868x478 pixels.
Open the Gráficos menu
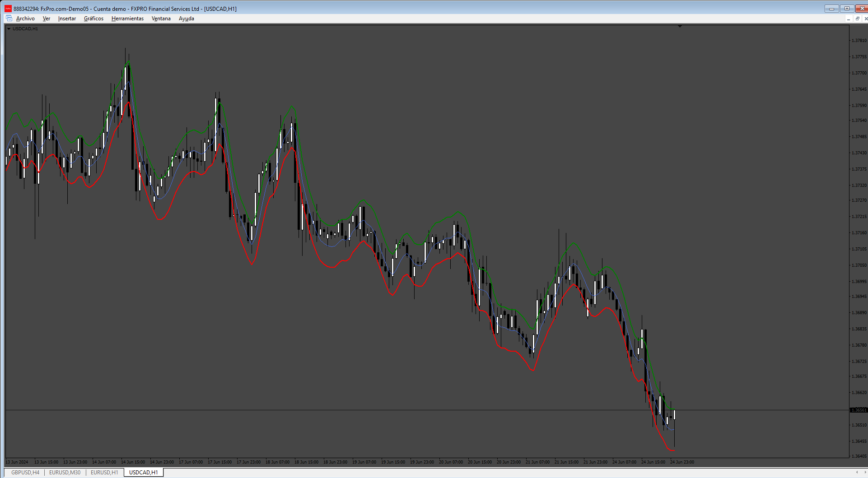93,19
